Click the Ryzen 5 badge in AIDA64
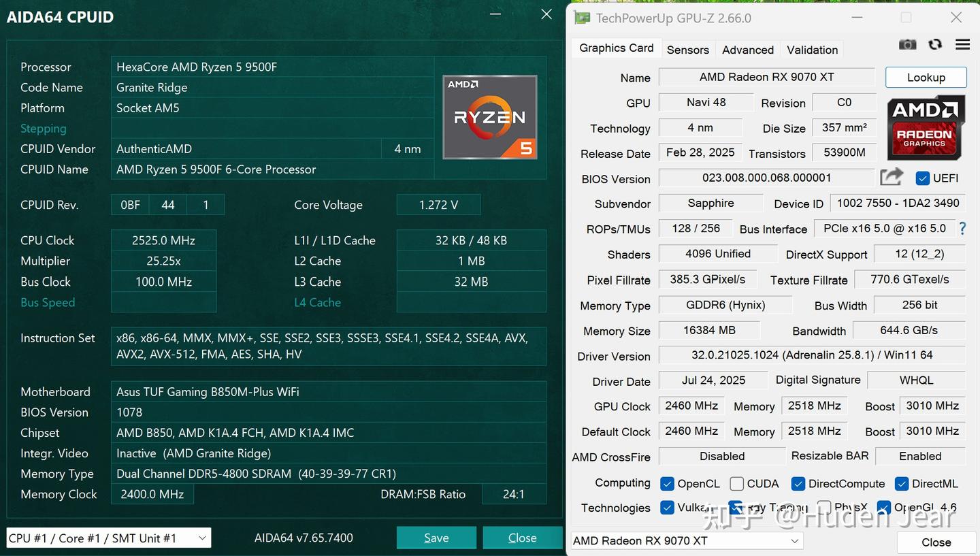Image resolution: width=980 pixels, height=556 pixels. pyautogui.click(x=489, y=117)
